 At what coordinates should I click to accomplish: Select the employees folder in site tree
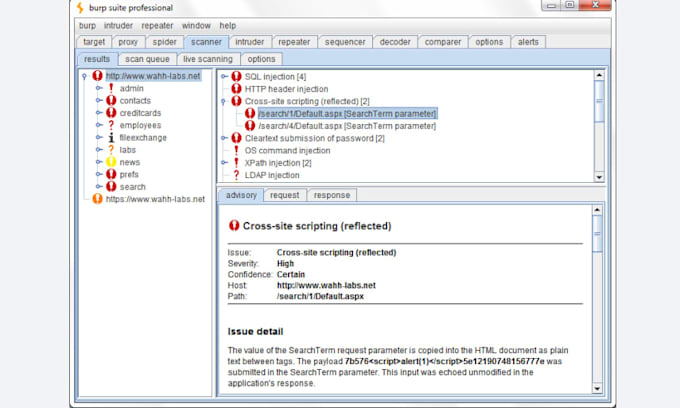(140, 125)
